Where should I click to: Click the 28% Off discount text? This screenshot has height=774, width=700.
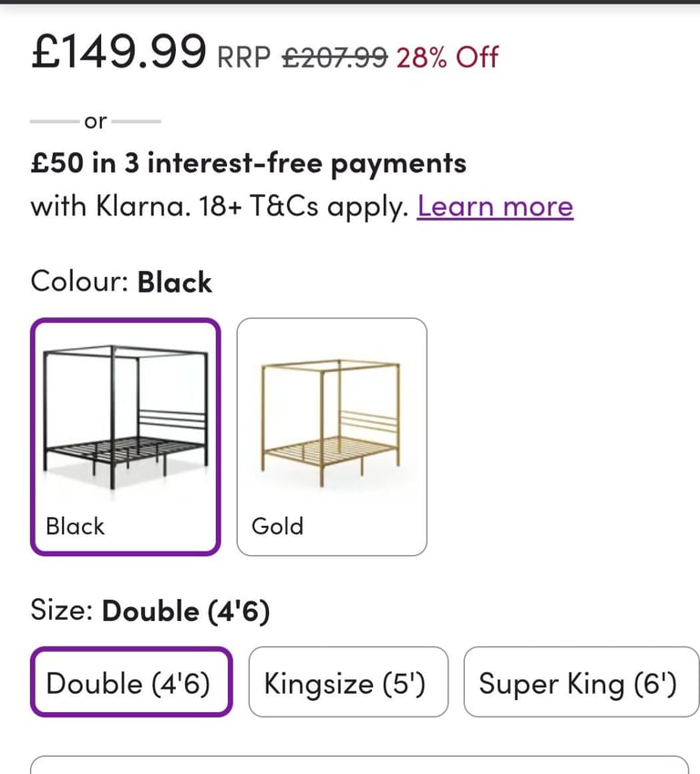pyautogui.click(x=448, y=57)
